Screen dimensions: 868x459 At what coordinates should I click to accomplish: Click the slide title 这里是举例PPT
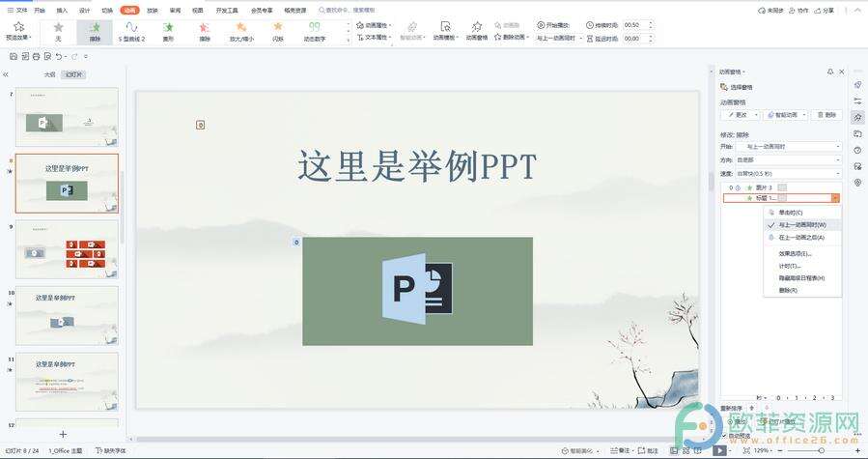click(x=417, y=166)
